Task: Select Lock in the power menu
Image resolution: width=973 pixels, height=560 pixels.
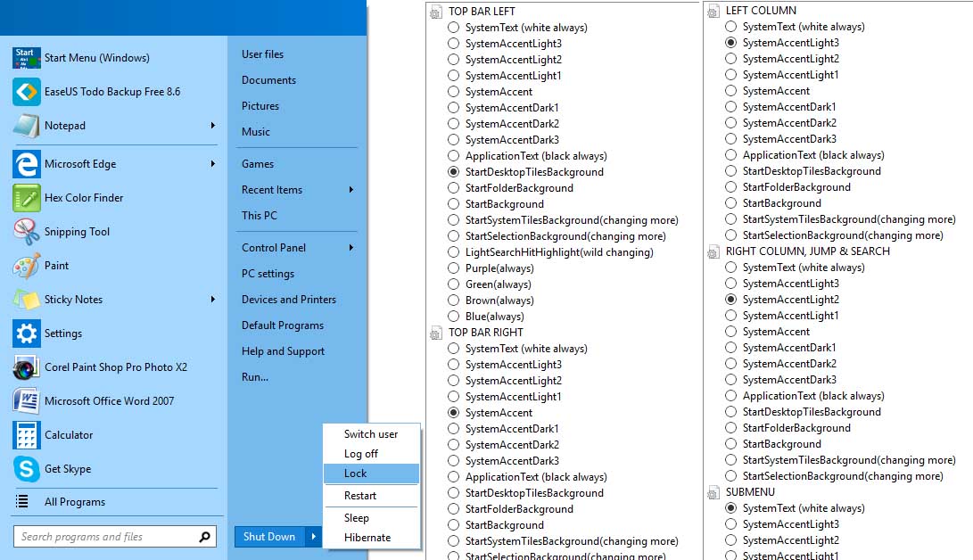Action: (x=371, y=474)
